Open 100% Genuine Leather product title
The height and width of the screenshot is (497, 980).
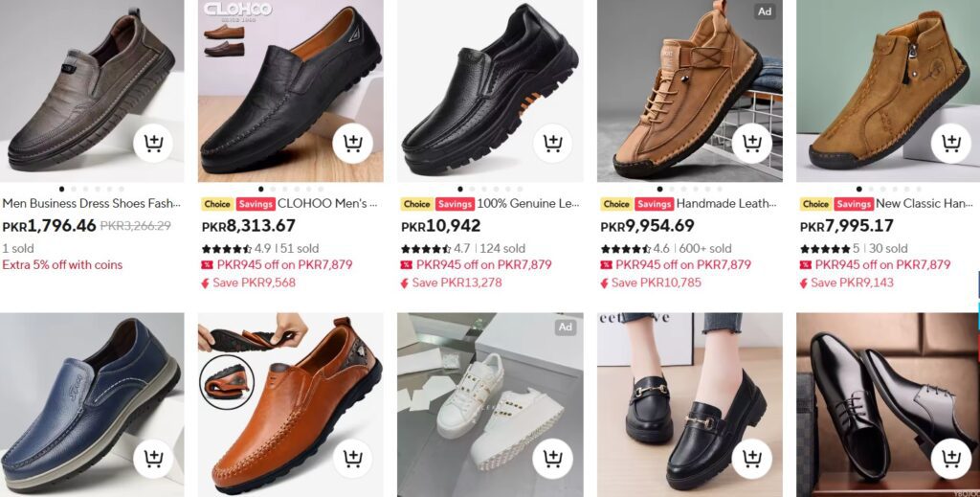tap(528, 203)
